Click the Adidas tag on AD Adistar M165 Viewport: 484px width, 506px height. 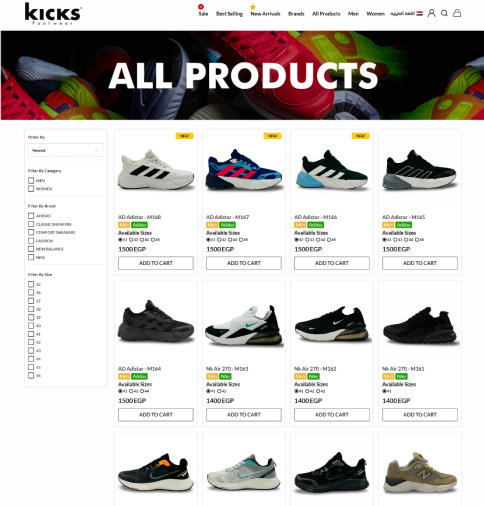(404, 225)
